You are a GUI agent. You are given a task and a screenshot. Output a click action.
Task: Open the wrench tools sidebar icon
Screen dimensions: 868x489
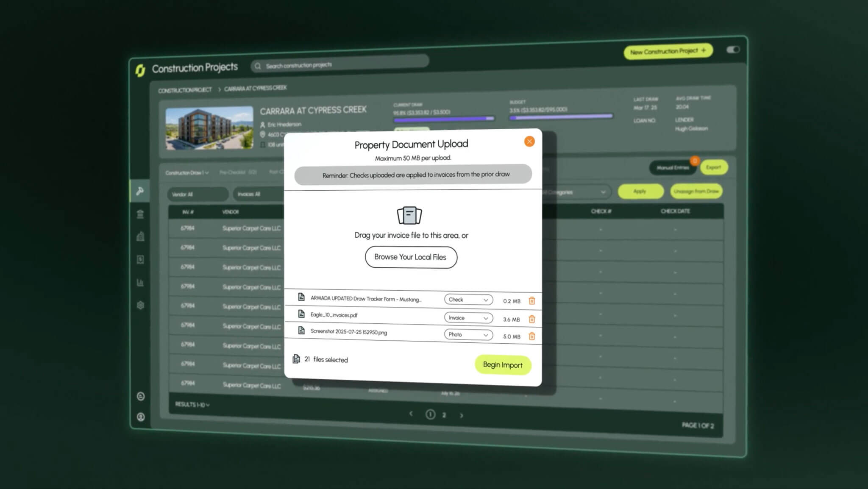140,191
